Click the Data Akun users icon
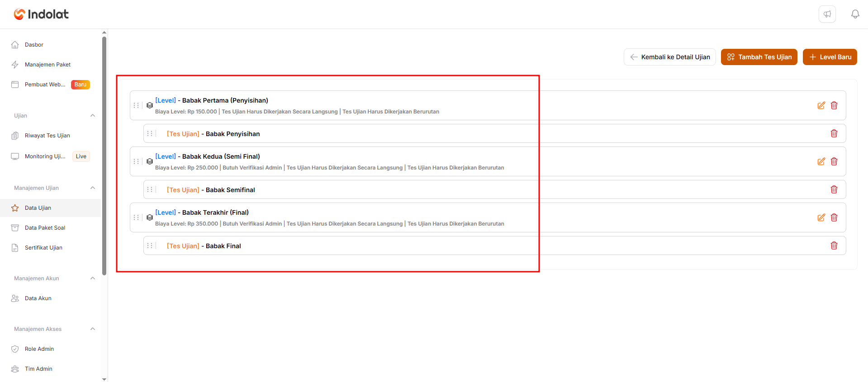Viewport: 868px width, 382px height. coord(15,298)
